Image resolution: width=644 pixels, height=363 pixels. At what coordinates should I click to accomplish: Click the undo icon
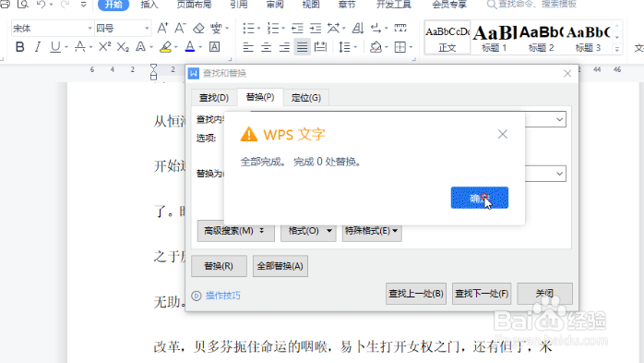(42, 5)
